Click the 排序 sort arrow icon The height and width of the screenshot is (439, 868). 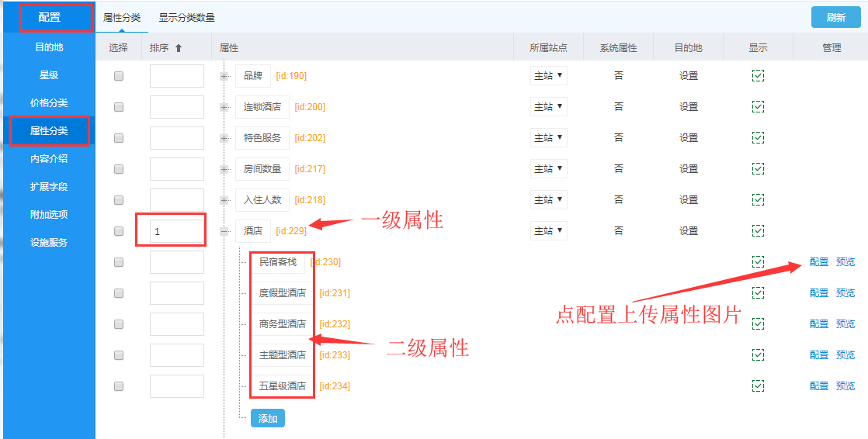(178, 48)
